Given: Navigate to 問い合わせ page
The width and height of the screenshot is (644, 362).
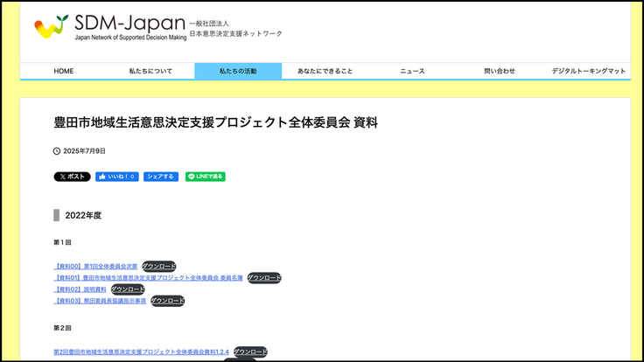Looking at the screenshot, I should pos(500,71).
